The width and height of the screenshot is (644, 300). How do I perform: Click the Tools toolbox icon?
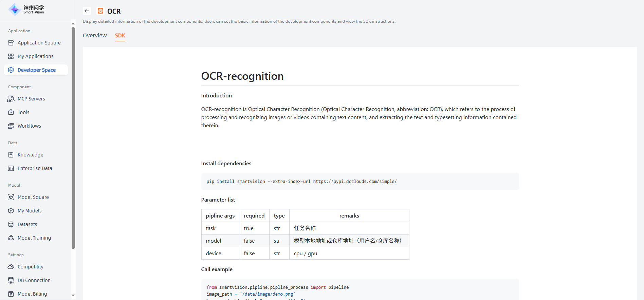pyautogui.click(x=11, y=112)
